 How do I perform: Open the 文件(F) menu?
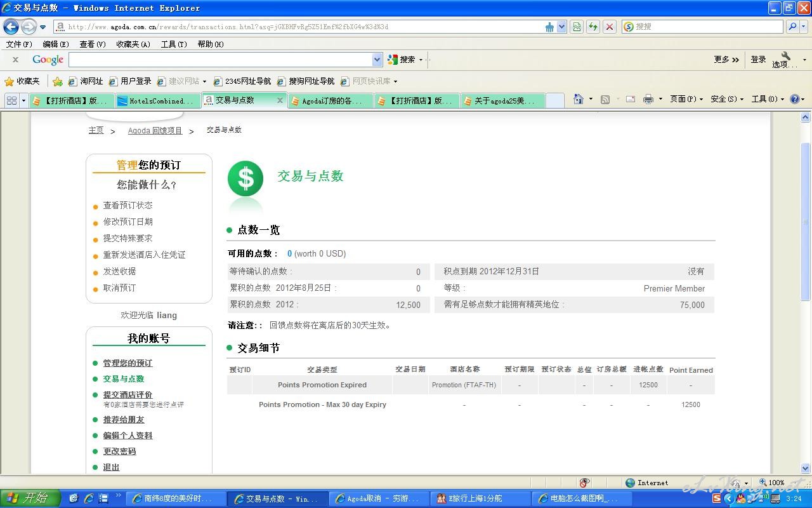pos(19,44)
